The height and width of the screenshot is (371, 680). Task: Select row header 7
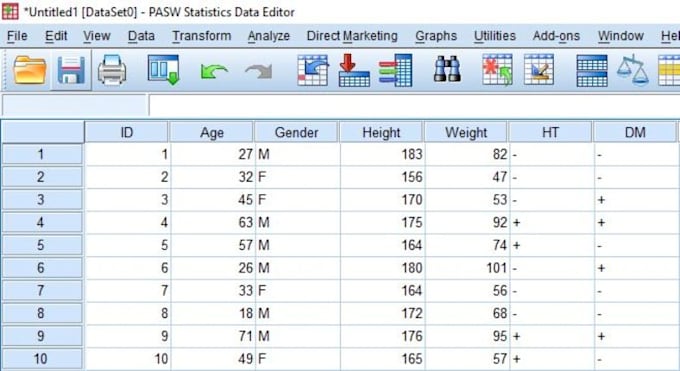42,290
